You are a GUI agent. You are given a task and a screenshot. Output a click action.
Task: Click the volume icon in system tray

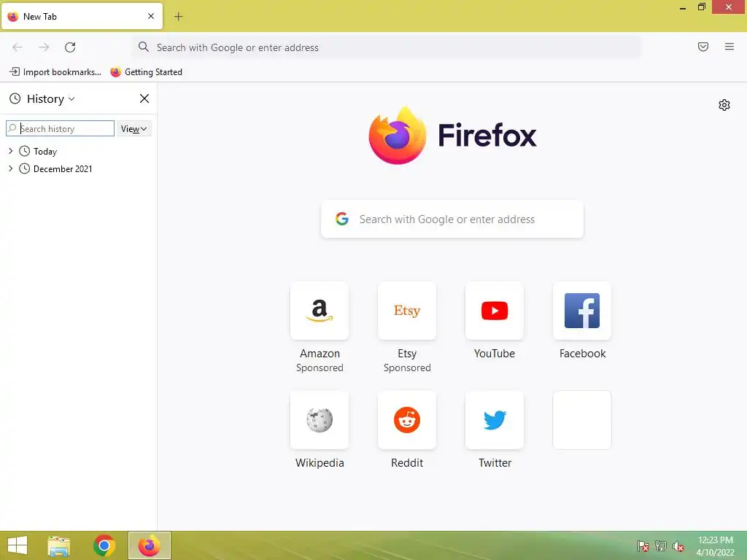[x=678, y=546]
